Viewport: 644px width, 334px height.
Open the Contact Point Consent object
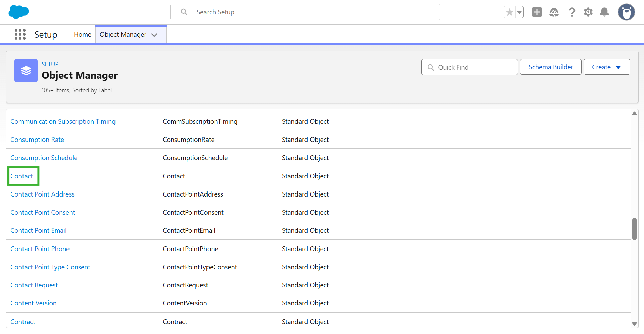point(43,212)
